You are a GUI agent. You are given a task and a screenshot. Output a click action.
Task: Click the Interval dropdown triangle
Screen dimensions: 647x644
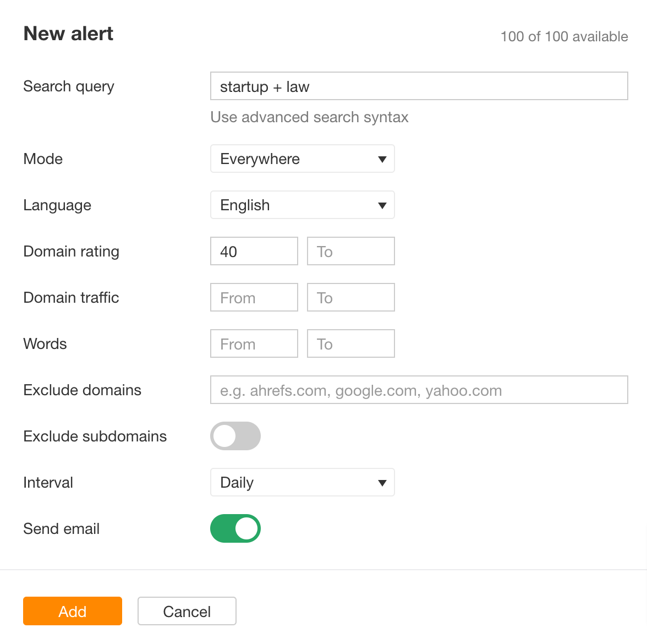(x=382, y=482)
